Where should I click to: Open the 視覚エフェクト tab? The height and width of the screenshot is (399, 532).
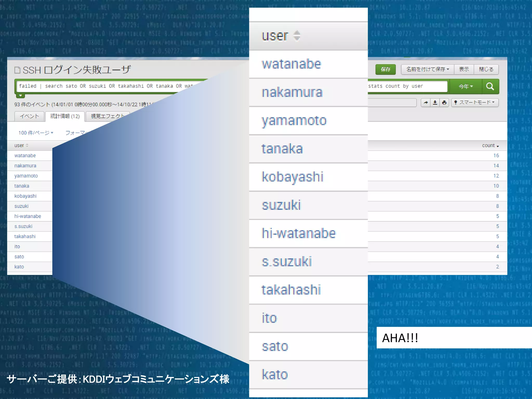point(107,116)
